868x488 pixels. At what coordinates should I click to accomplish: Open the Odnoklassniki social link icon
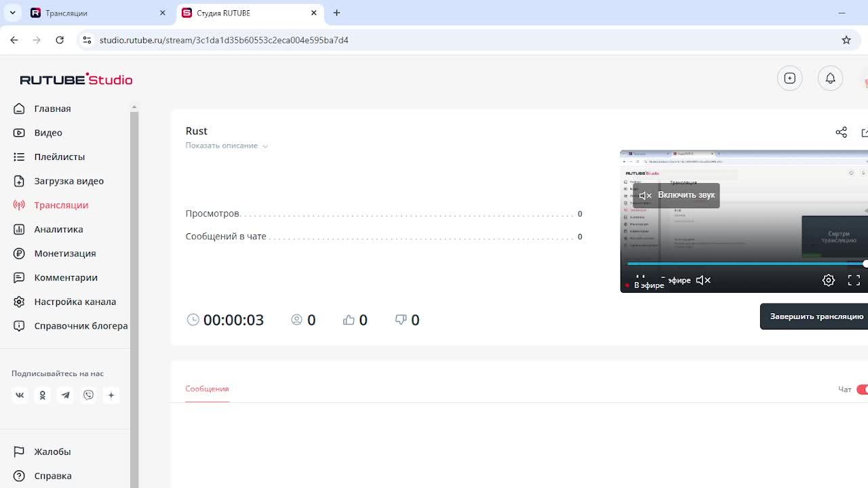coord(42,395)
